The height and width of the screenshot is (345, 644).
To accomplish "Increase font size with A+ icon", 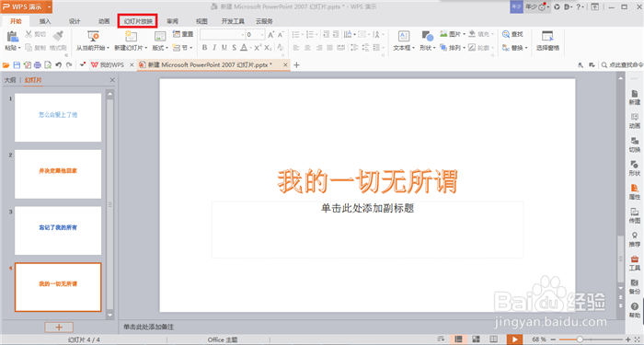I will [x=271, y=35].
